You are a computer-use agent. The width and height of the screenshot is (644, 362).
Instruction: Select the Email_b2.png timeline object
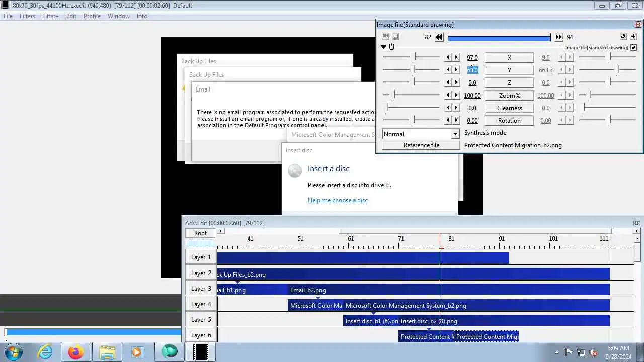[x=448, y=290]
